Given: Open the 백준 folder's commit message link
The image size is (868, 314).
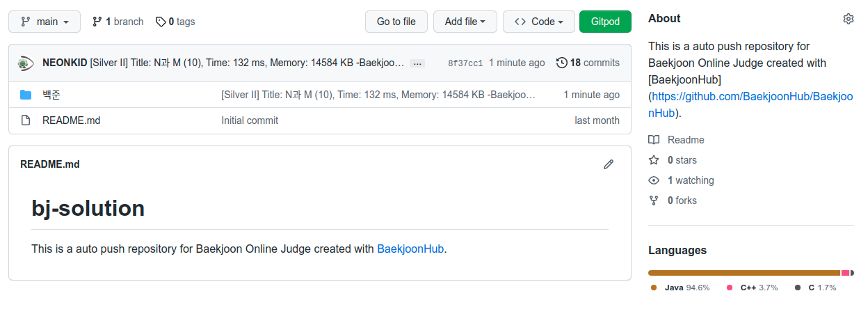Looking at the screenshot, I should coord(378,95).
